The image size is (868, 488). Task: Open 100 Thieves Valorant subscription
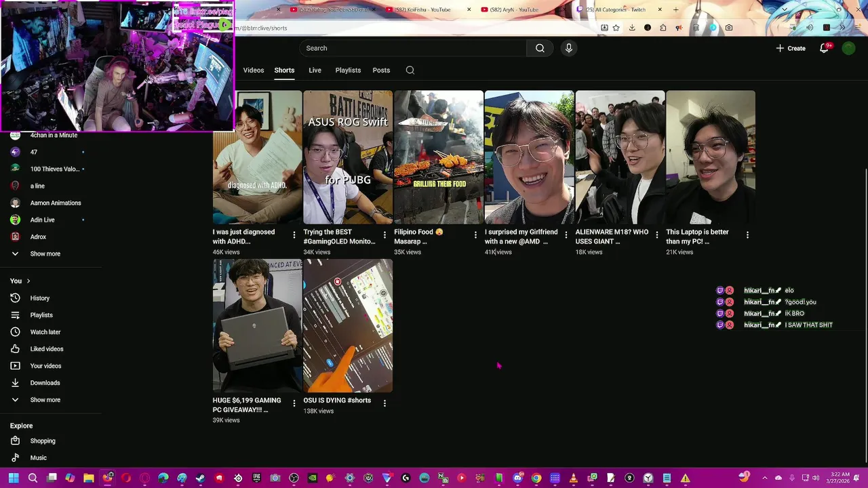[54, 169]
